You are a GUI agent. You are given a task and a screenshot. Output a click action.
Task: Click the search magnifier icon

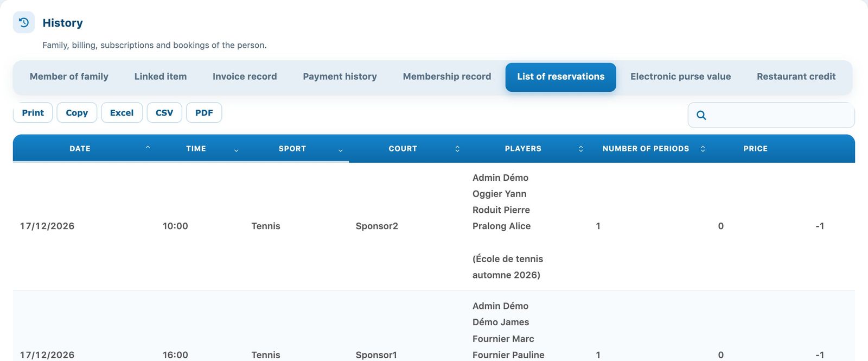(x=701, y=115)
